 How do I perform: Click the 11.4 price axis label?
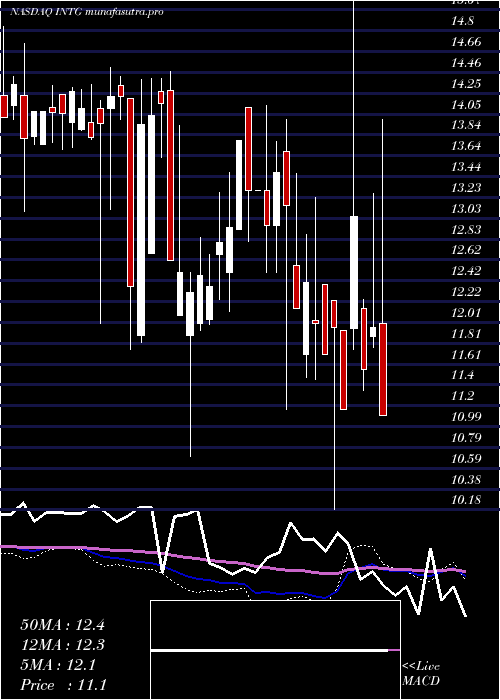[462, 375]
